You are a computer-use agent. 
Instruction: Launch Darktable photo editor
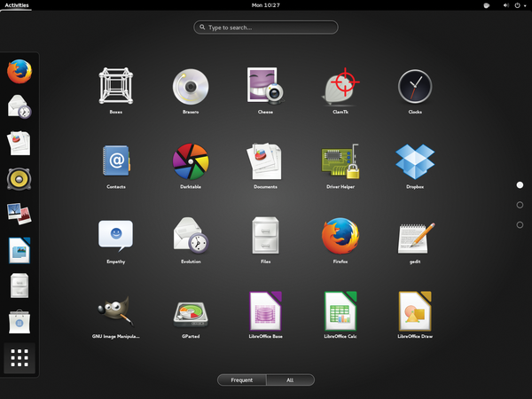pos(191,161)
